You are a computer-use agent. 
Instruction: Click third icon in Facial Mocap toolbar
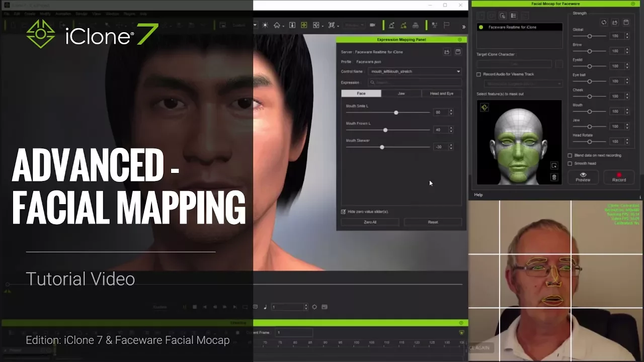(502, 16)
